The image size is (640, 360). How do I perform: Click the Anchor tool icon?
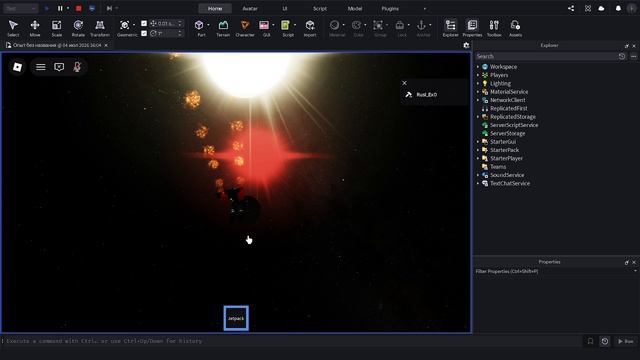[x=421, y=25]
